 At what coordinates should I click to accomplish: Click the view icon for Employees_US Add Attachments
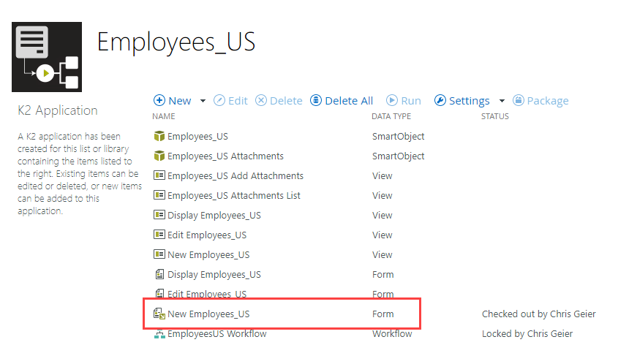pyautogui.click(x=159, y=176)
